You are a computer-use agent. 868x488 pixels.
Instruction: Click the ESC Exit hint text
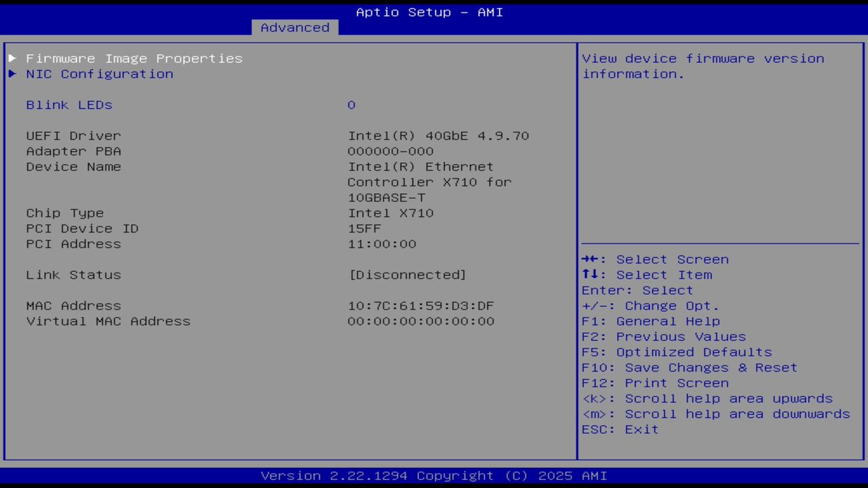(x=619, y=429)
